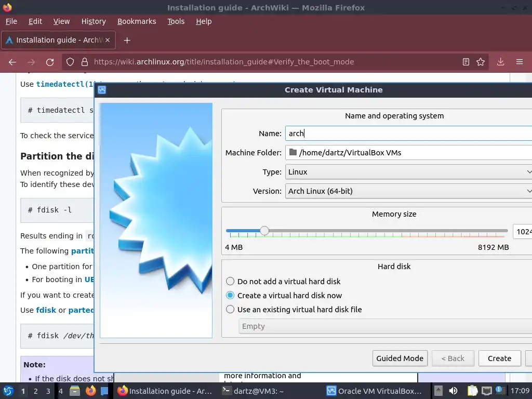Click the taskbar clock showing 17:09

[520, 391]
